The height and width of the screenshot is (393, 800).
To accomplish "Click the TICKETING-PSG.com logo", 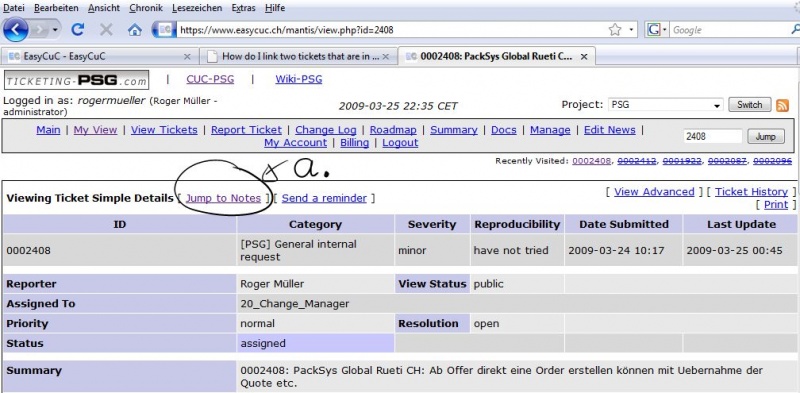I will pyautogui.click(x=77, y=80).
